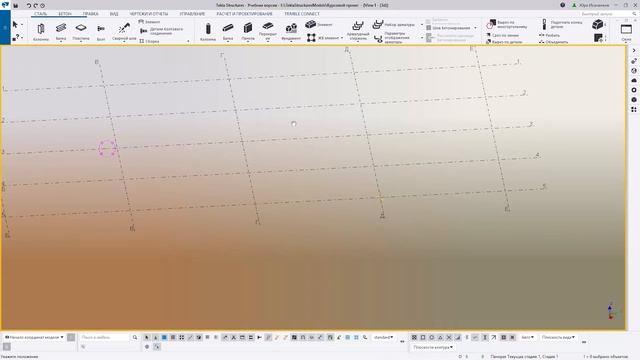Toggle diagonal arrow free snap switch
This screenshot has height=360, width=640.
[493, 338]
